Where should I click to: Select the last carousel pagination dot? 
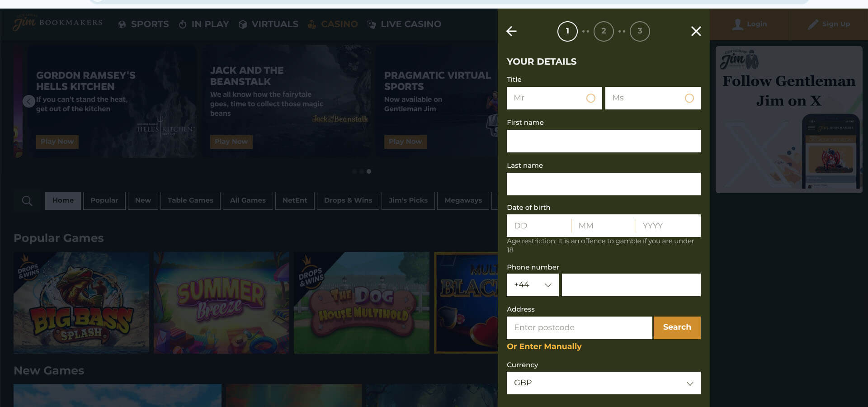369,171
